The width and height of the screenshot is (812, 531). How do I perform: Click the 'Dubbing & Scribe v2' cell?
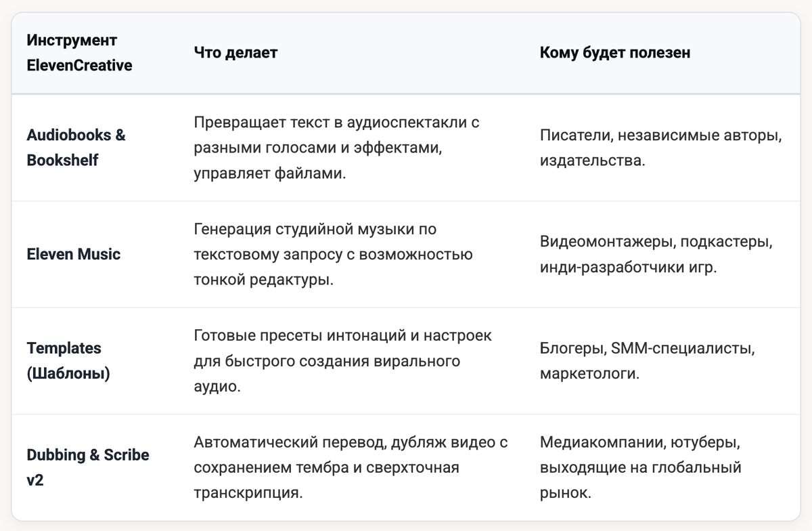pos(87,467)
